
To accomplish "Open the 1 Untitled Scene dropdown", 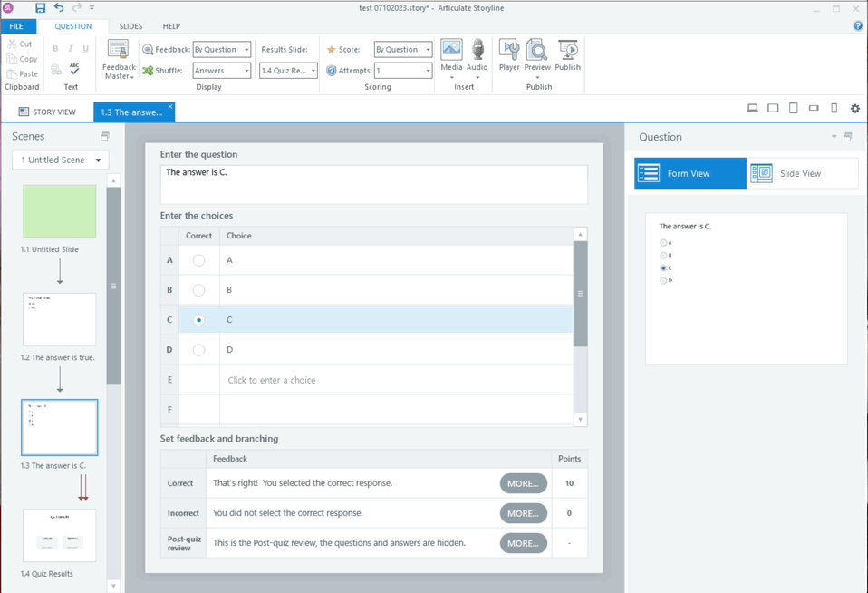I will coord(60,160).
